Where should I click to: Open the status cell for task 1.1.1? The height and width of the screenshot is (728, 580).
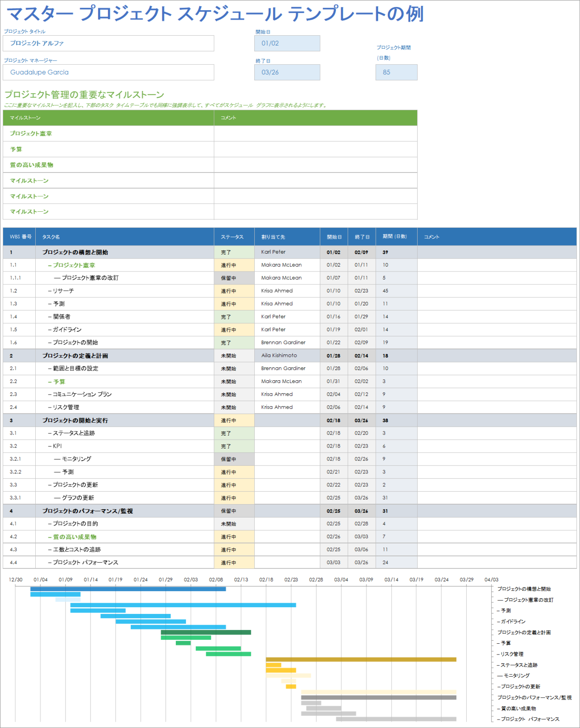(x=234, y=278)
